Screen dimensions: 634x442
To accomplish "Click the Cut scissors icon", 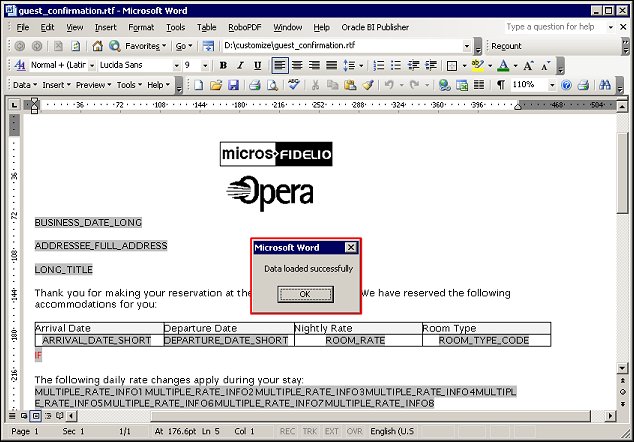I will pyautogui.click(x=317, y=85).
